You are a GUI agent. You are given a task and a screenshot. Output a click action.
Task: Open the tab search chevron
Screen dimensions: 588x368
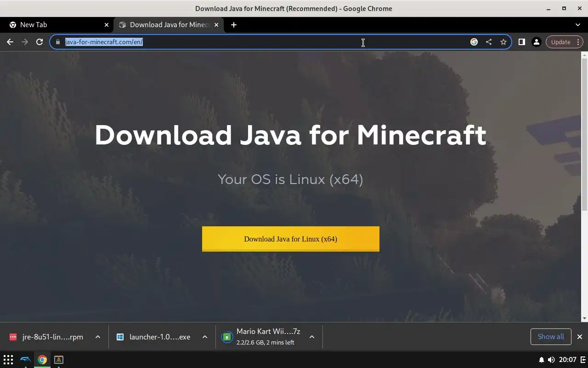(578, 25)
